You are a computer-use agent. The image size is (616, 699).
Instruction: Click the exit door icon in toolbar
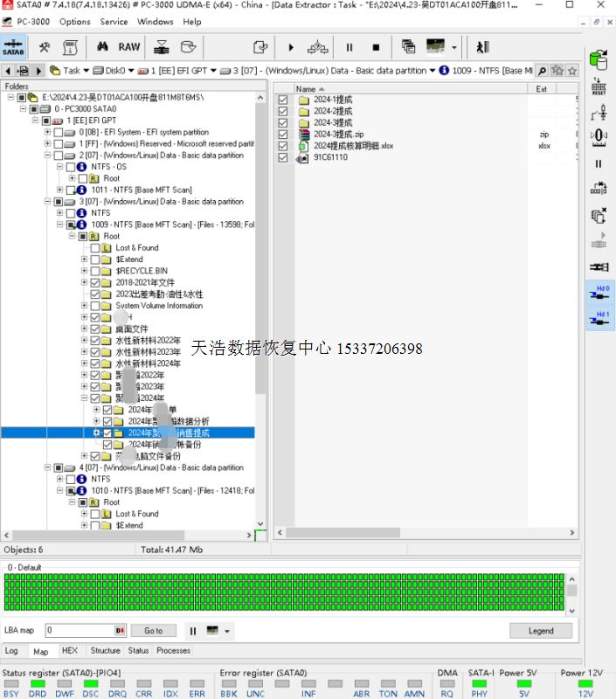[482, 47]
